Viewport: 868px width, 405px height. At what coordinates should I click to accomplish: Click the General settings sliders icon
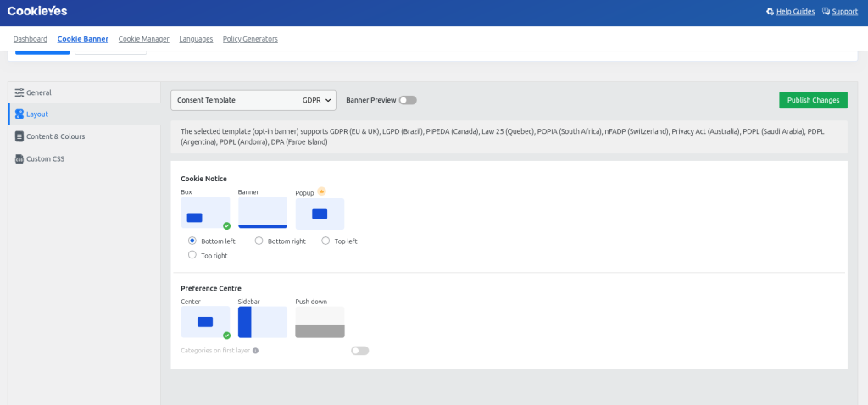(x=19, y=92)
